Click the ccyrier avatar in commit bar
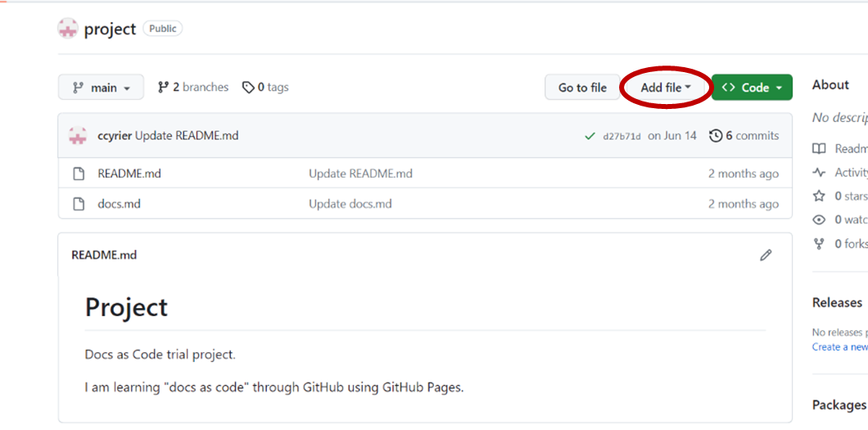Image resolution: width=868 pixels, height=430 pixels. click(78, 136)
